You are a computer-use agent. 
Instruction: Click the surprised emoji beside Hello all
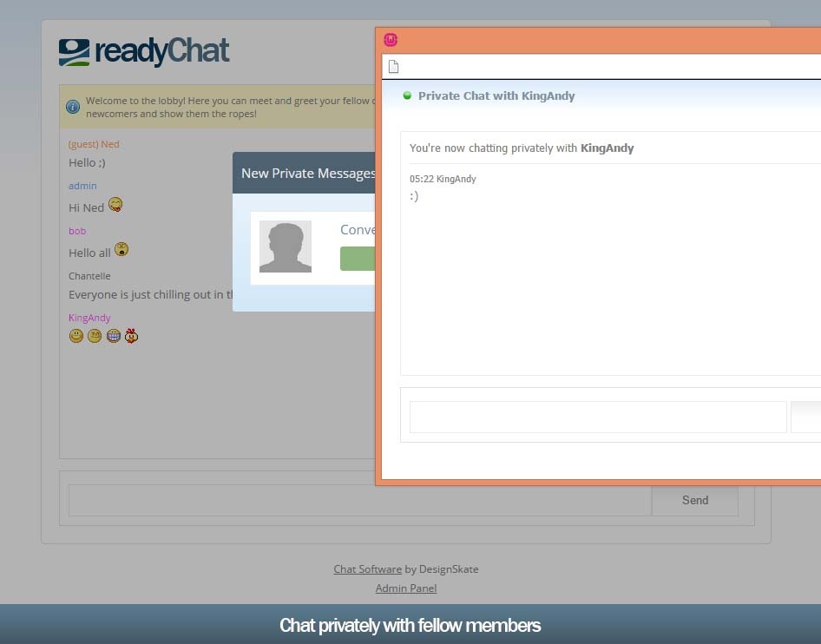coord(122,249)
